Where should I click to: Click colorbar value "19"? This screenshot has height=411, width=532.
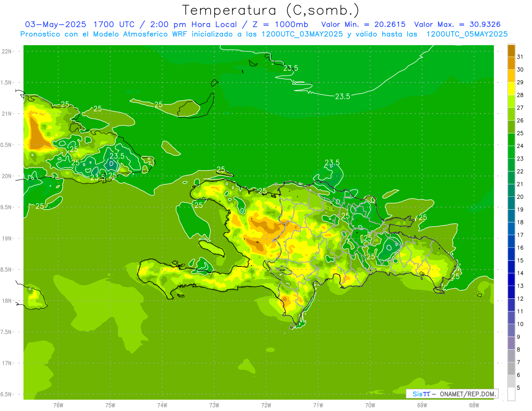520,210
